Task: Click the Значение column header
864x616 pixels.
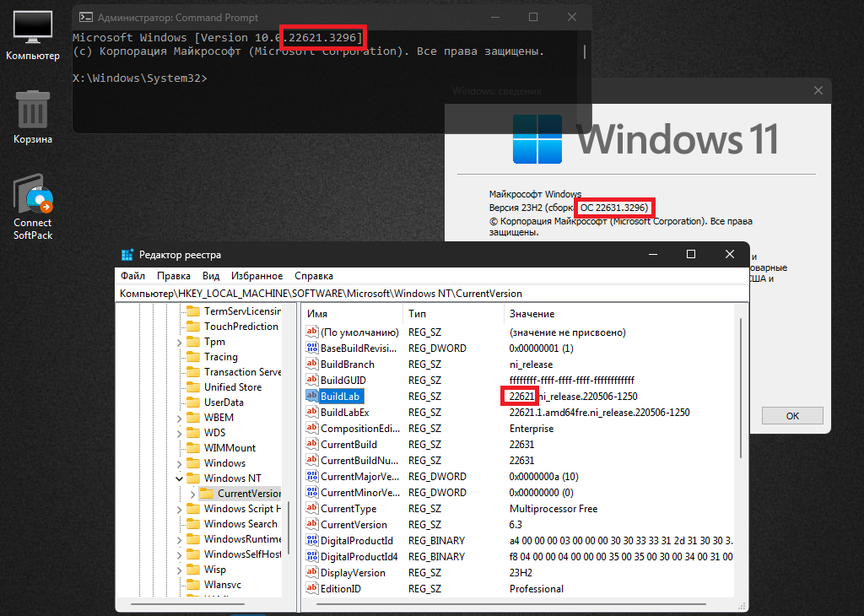Action: [x=619, y=314]
